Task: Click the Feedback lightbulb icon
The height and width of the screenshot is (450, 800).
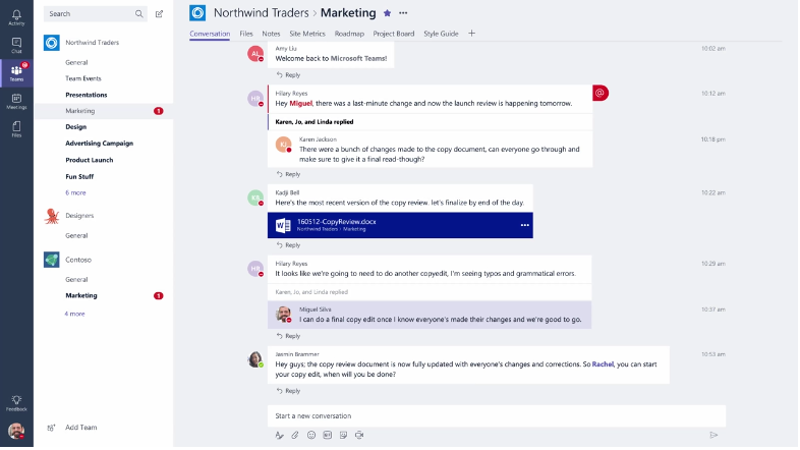Action: point(16,403)
